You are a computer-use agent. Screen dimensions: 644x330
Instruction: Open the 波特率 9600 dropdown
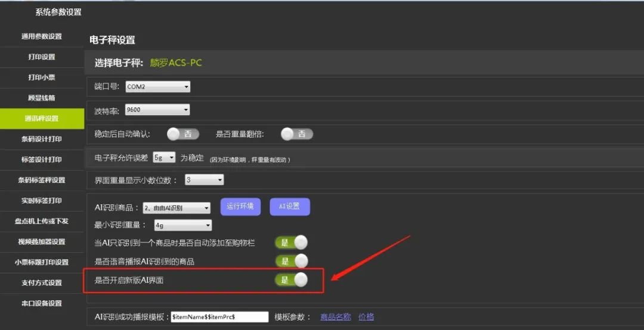pos(157,110)
